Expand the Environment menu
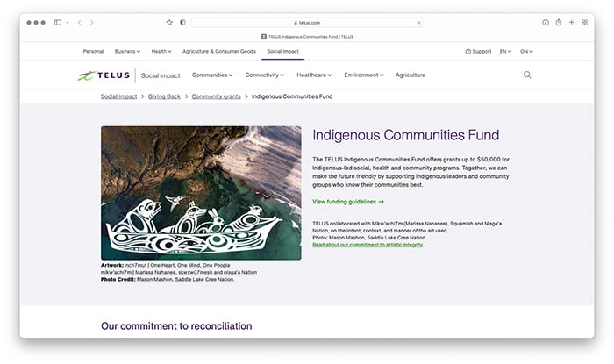 click(364, 75)
